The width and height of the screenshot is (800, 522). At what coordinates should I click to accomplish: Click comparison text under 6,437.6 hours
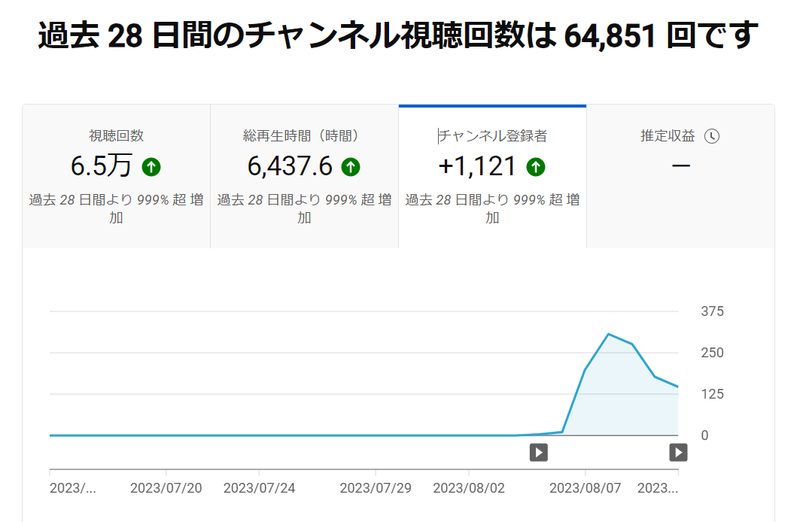coord(305,208)
